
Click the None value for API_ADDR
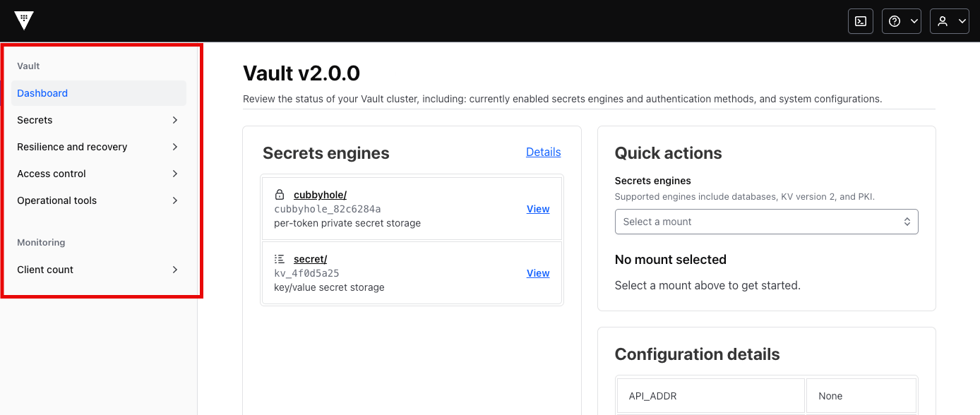tap(861, 396)
